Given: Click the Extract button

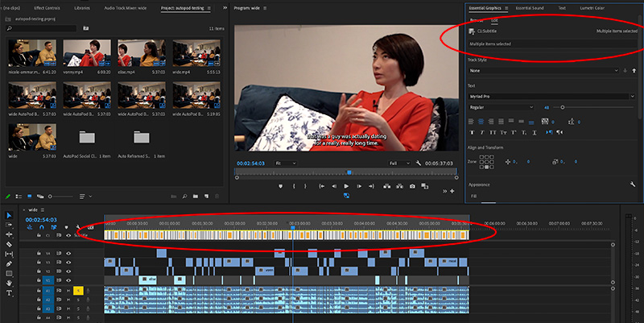Looking at the screenshot, I should [399, 186].
